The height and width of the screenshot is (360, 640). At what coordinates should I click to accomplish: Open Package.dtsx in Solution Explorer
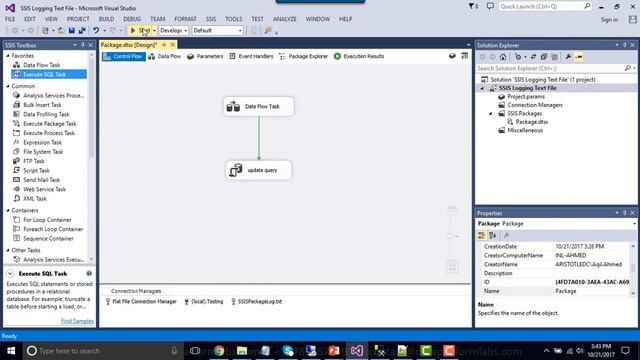[x=531, y=122]
